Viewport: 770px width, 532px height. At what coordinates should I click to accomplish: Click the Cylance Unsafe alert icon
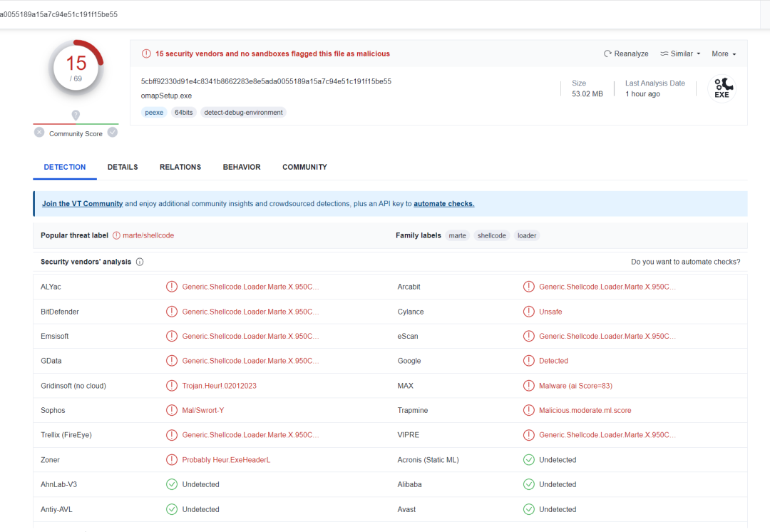528,312
